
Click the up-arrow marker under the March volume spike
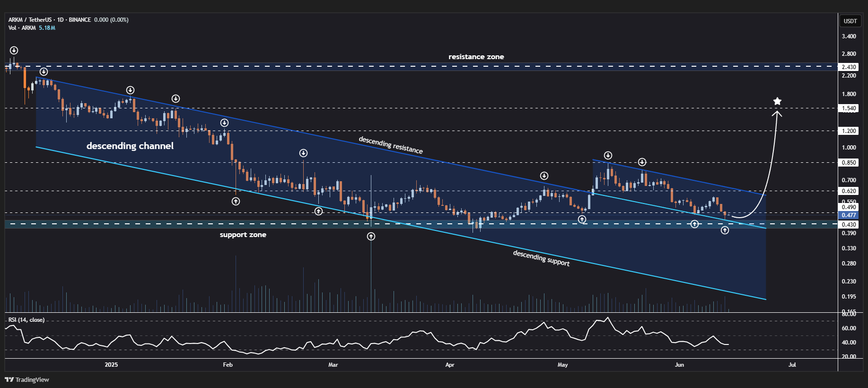371,236
